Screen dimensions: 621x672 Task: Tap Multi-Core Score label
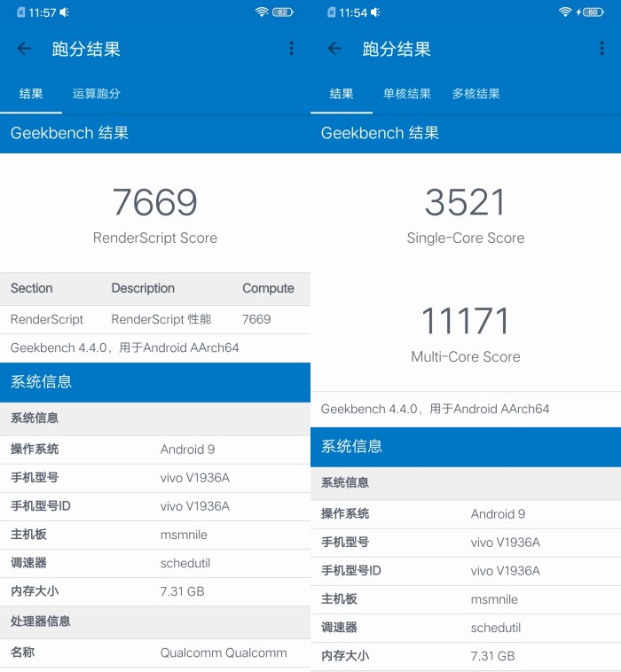(x=466, y=356)
